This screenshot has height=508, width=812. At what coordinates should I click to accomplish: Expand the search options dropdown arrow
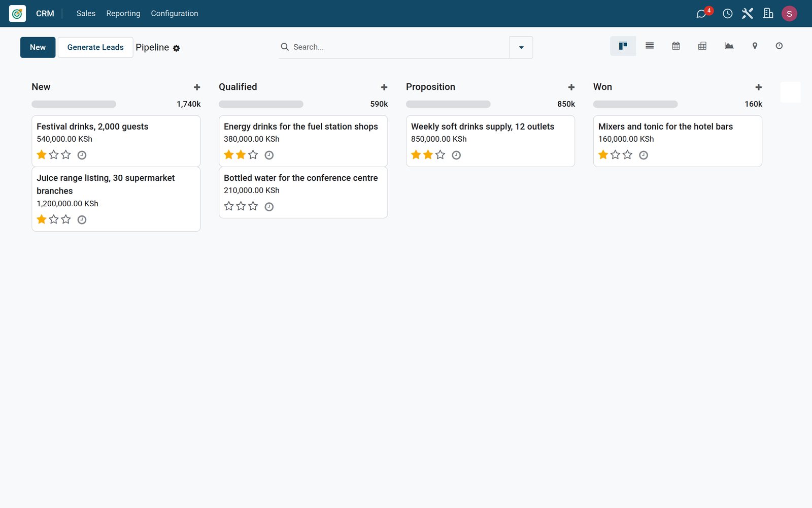(x=521, y=47)
